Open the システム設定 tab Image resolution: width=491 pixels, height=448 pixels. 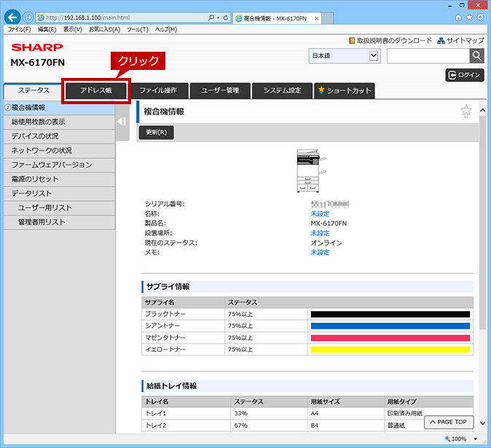[x=282, y=90]
